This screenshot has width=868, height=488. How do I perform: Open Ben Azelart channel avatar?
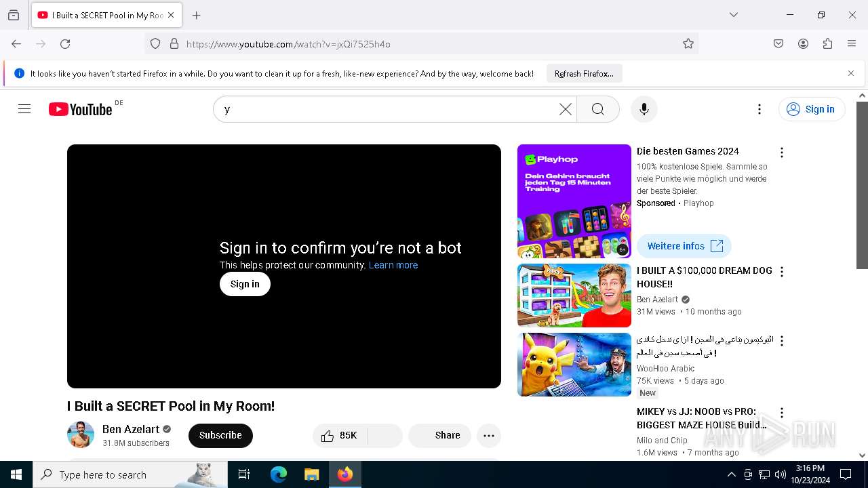coord(81,435)
